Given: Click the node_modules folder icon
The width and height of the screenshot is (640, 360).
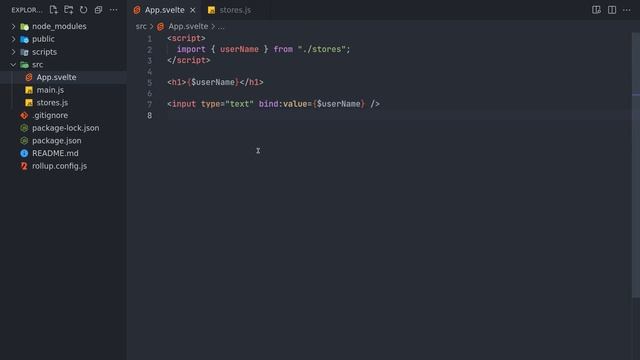Looking at the screenshot, I should (24, 27).
